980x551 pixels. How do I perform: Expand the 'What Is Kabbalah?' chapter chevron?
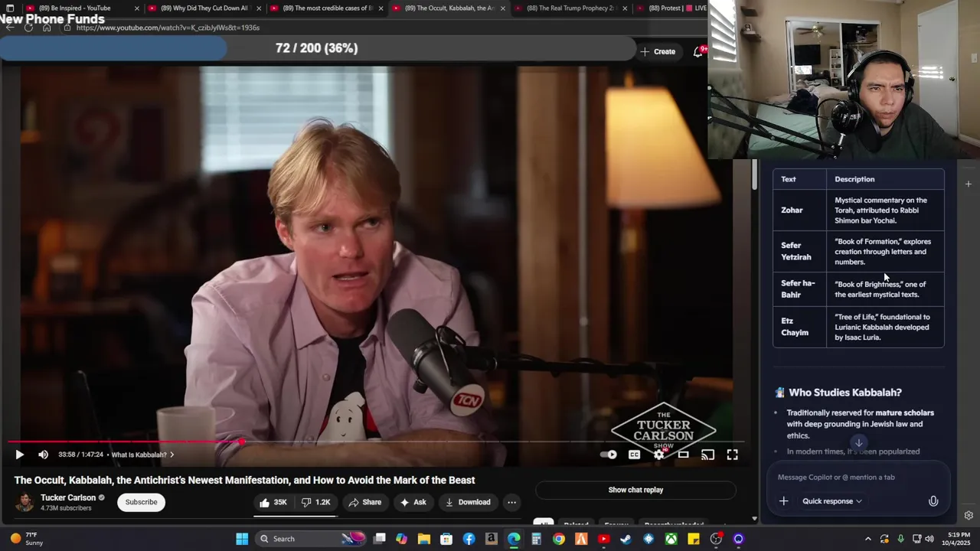171,455
